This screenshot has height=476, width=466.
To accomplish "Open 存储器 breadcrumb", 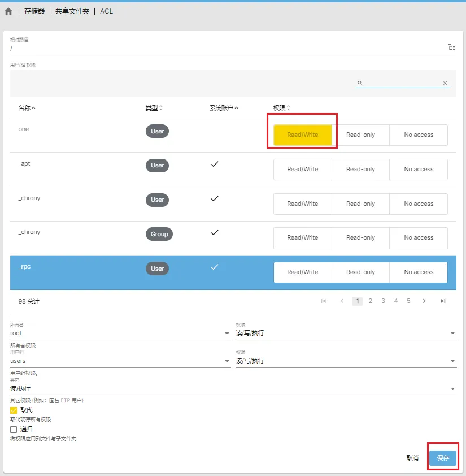I will (34, 11).
